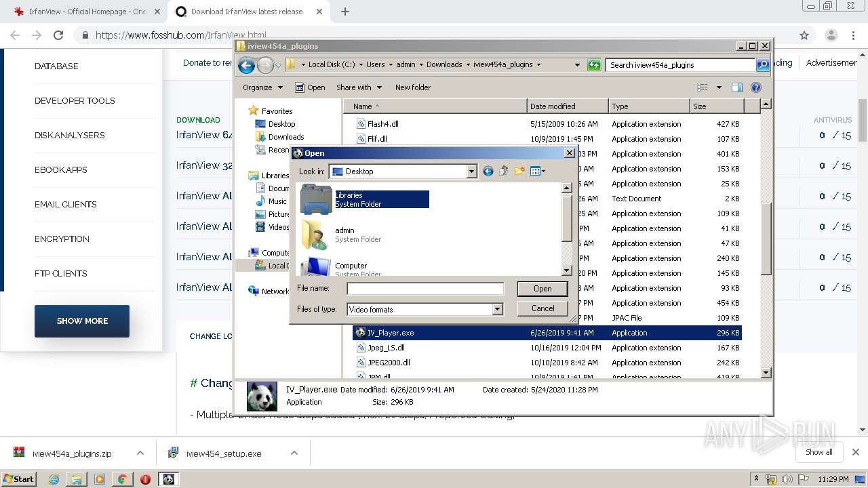Toggle the preview pane icon
The width and height of the screenshot is (868, 488).
(x=737, y=87)
